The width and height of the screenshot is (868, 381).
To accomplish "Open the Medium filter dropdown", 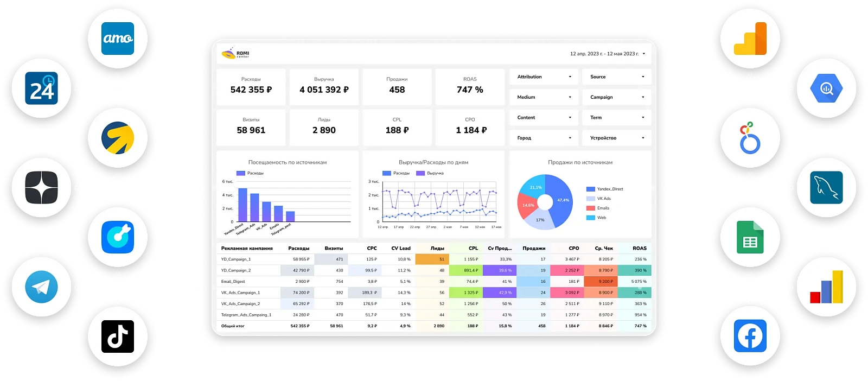I will click(544, 97).
